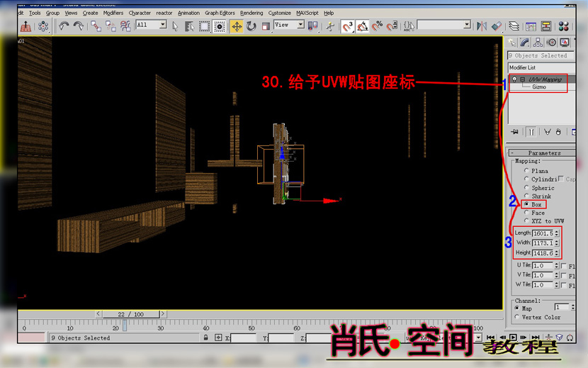The width and height of the screenshot is (588, 368).
Task: Select Shrink Wrap mapping radio button
Action: click(526, 196)
